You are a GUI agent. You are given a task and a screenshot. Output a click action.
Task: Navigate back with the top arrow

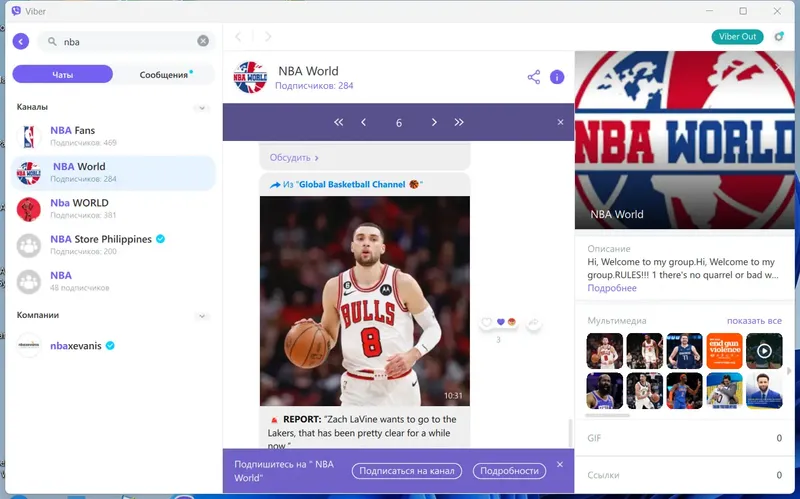pyautogui.click(x=238, y=37)
